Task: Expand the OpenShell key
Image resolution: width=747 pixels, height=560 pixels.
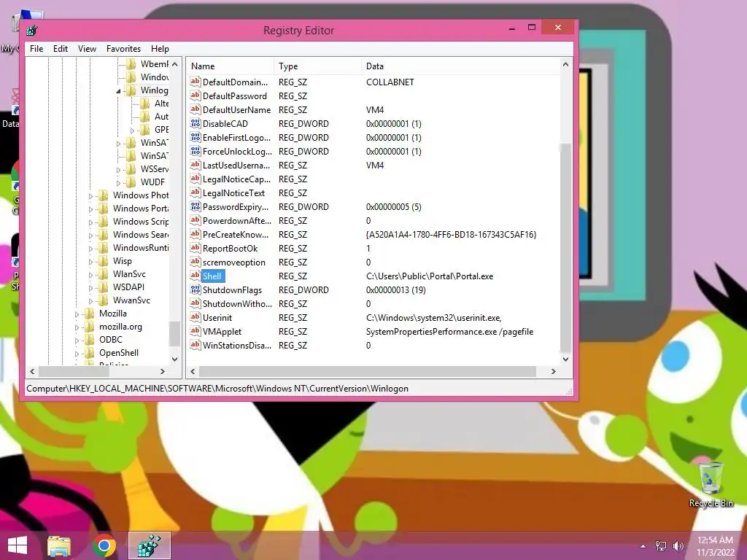Action: tap(77, 354)
